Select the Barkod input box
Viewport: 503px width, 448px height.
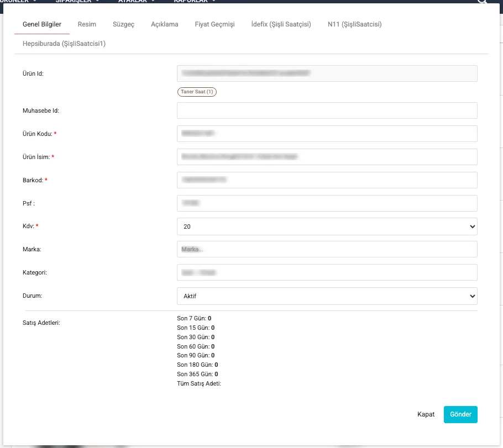pos(327,180)
